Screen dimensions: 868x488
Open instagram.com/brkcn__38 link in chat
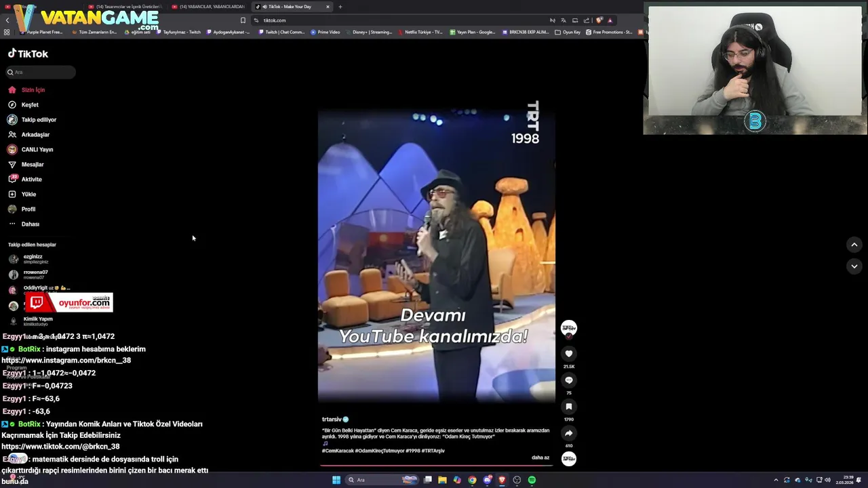[66, 361]
